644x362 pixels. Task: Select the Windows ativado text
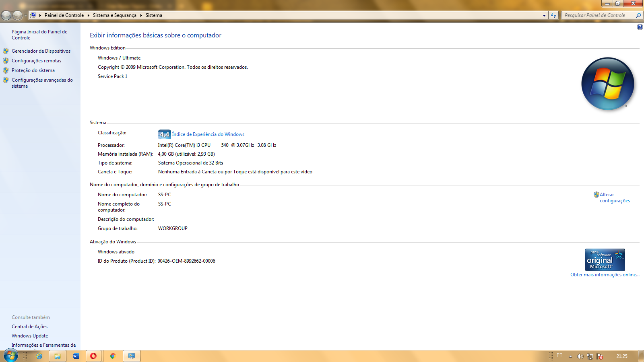coord(116,252)
